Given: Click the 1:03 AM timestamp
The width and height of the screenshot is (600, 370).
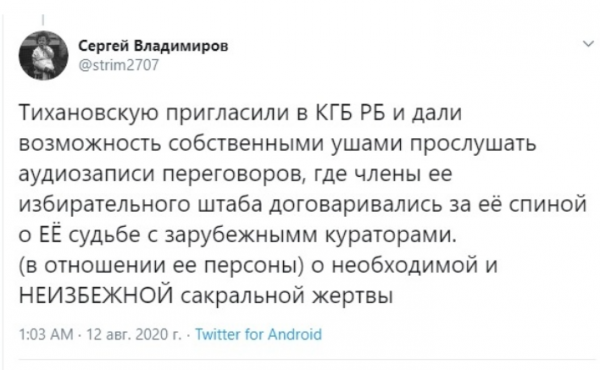Looking at the screenshot, I should point(46,335).
